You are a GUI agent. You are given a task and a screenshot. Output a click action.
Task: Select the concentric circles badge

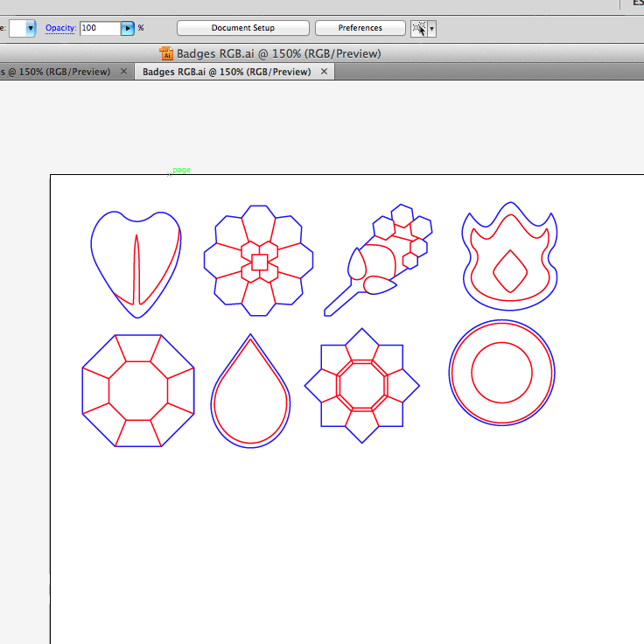coord(502,373)
